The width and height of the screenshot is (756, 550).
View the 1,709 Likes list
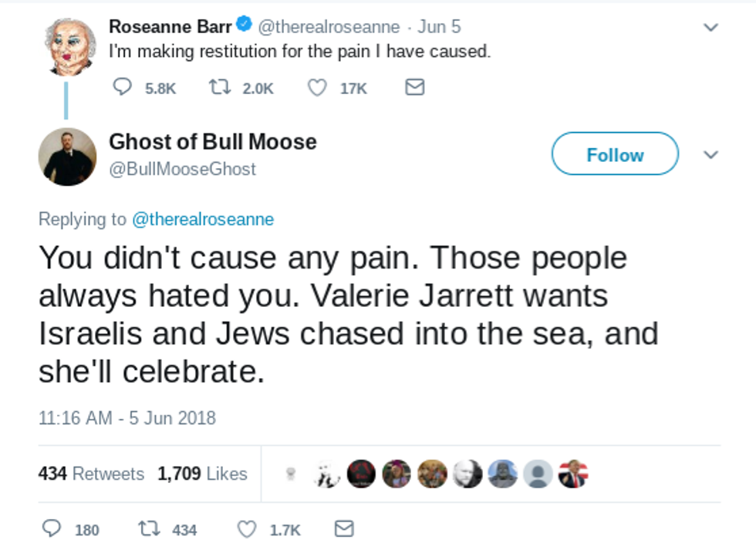click(202, 474)
